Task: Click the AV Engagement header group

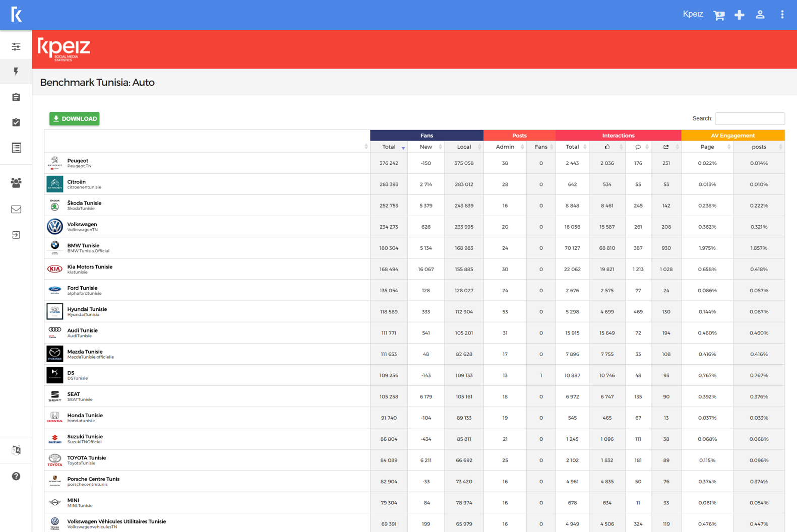Action: coord(733,136)
